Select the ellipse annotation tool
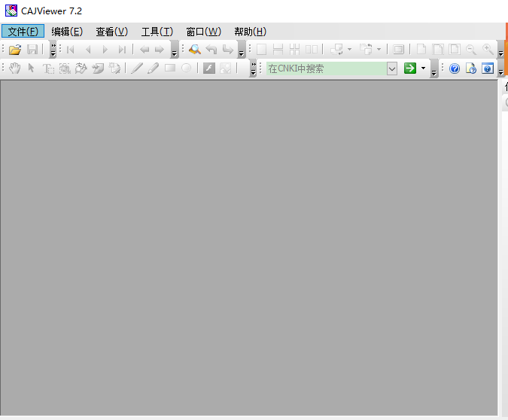 point(187,68)
